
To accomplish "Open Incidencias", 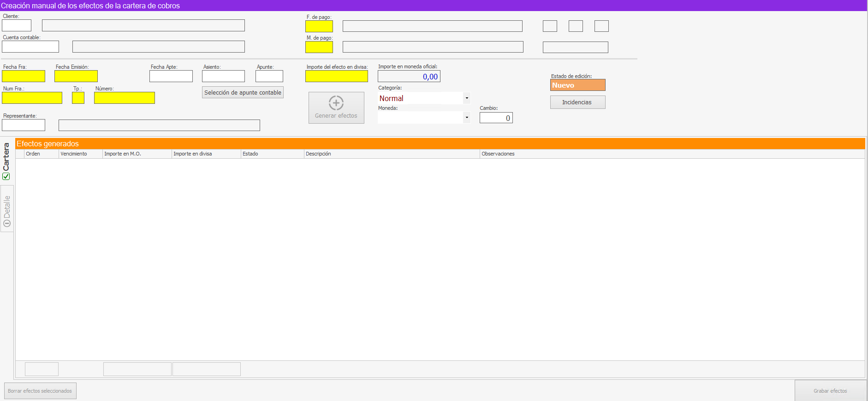I will point(577,102).
